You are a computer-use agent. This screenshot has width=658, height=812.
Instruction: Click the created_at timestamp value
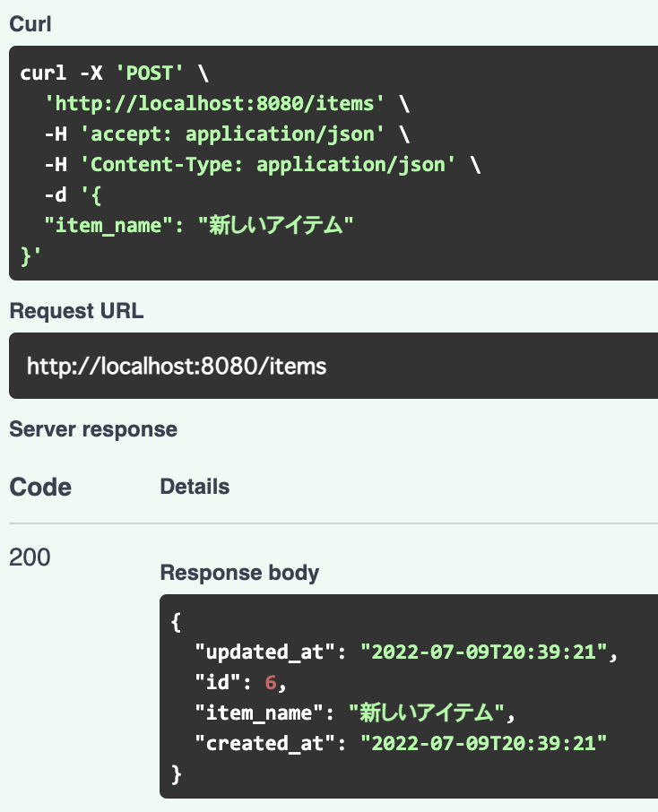[484, 744]
